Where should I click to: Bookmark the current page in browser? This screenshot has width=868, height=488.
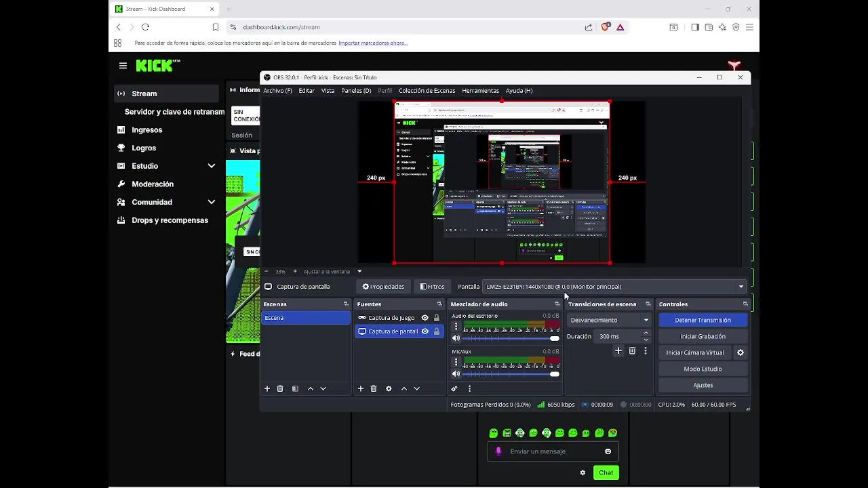(x=216, y=27)
